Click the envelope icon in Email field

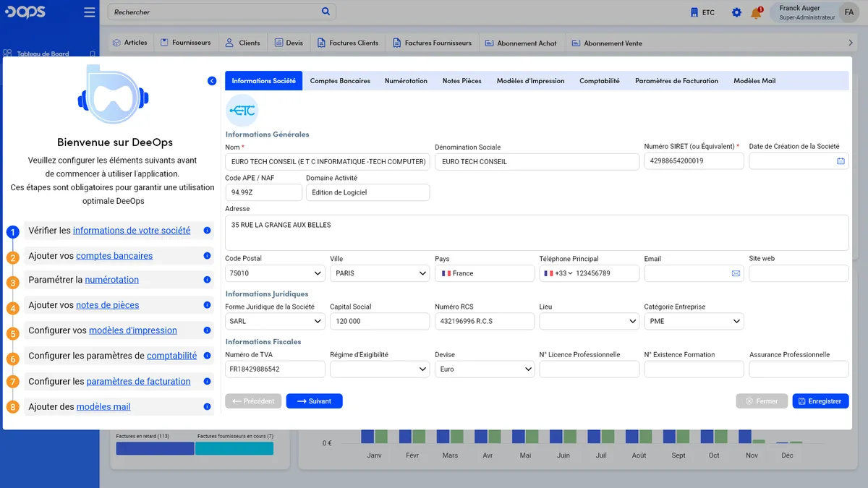[x=736, y=273]
